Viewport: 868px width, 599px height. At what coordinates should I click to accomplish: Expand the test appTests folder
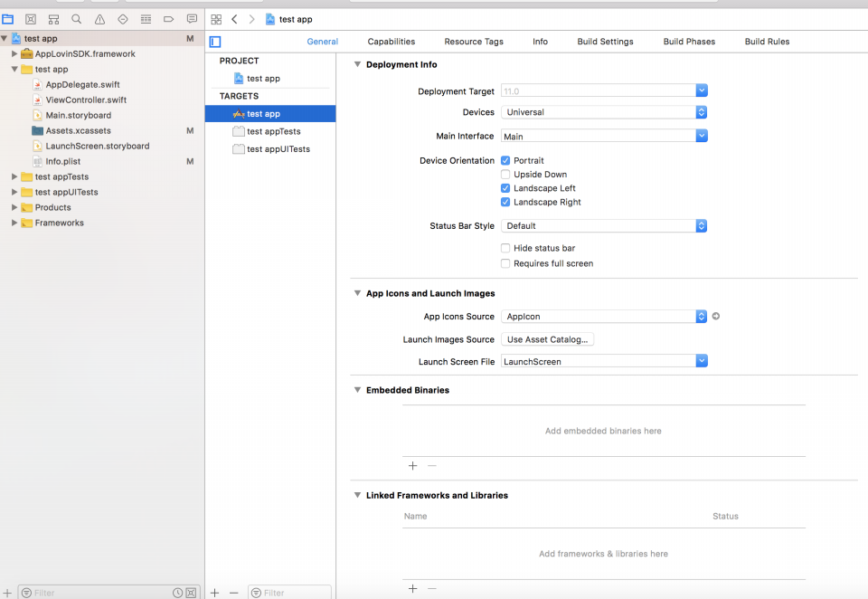click(14, 176)
